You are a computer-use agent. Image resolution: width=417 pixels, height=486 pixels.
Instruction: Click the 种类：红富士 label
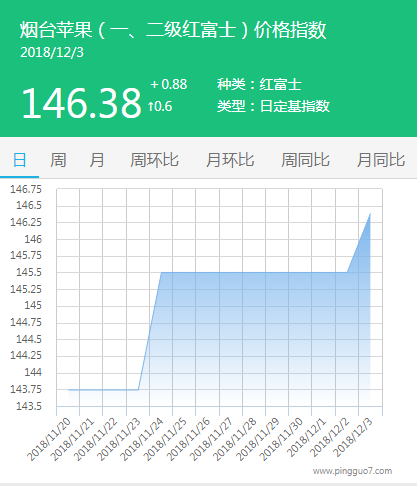[259, 84]
